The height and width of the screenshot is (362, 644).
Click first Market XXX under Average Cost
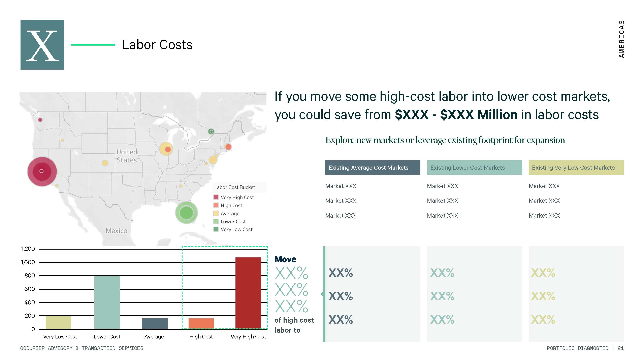[x=341, y=186]
